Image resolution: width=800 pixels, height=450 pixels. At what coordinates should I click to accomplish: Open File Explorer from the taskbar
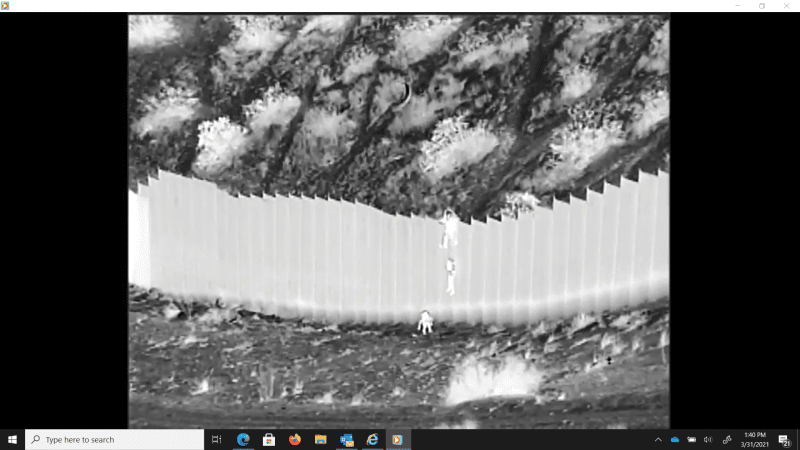point(321,439)
